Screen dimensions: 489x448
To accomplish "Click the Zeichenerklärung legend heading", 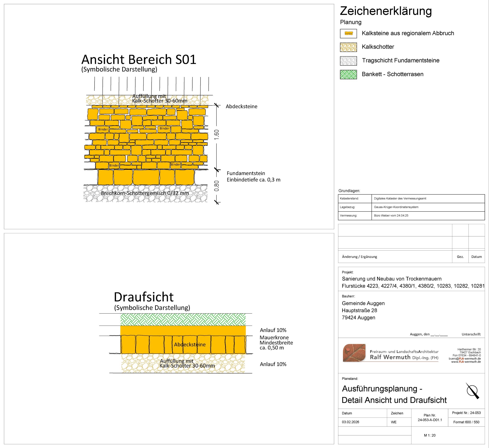I will click(x=386, y=11).
